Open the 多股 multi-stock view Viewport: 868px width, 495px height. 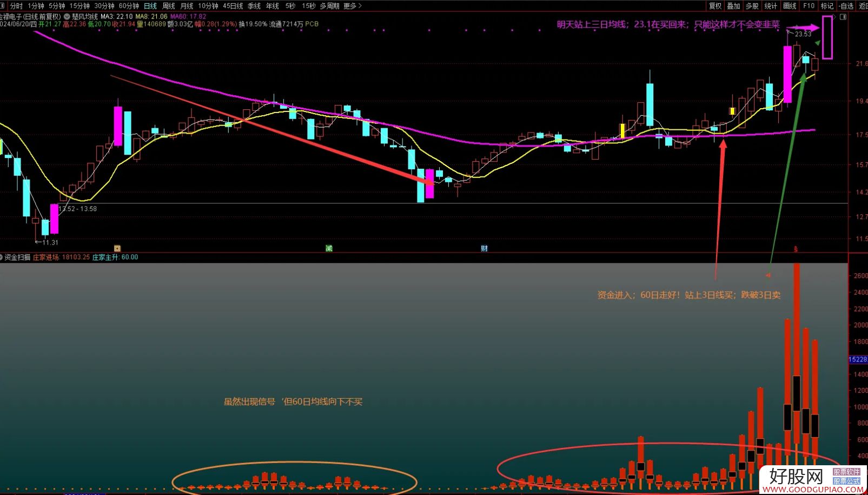tap(752, 6)
